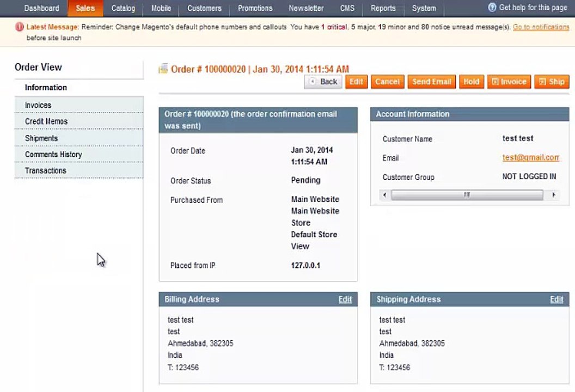Open the CMS menu
The width and height of the screenshot is (575, 392).
tap(347, 8)
